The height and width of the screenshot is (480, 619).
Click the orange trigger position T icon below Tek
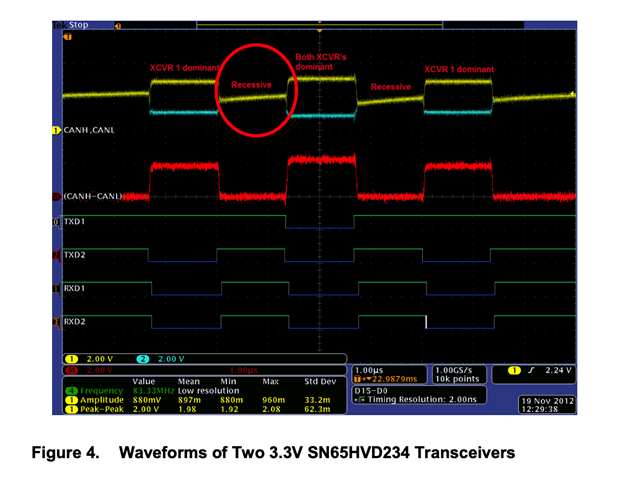68,37
